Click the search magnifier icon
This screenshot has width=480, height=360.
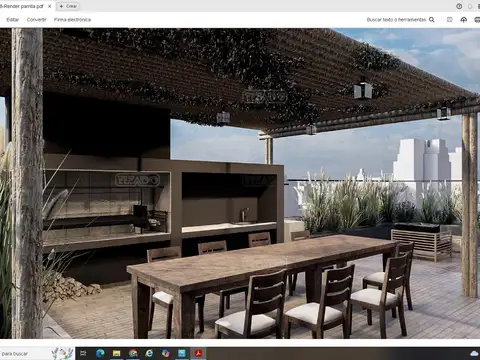click(x=432, y=20)
